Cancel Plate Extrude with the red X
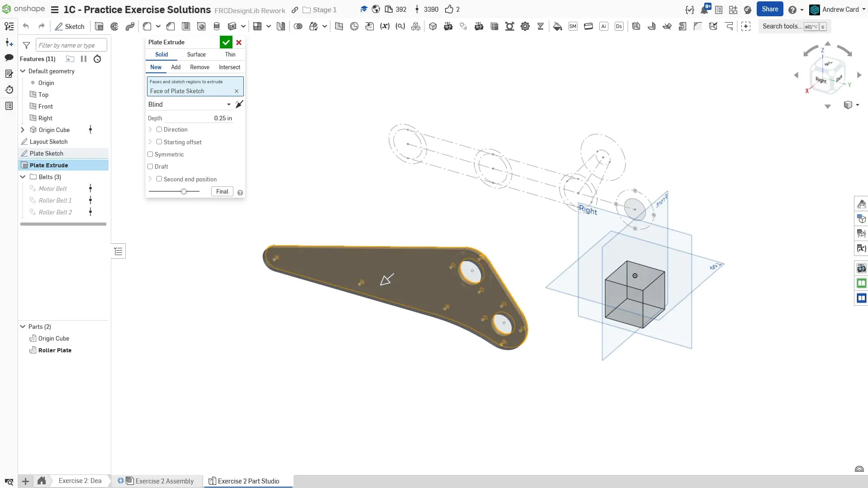The height and width of the screenshot is (488, 868). click(239, 43)
